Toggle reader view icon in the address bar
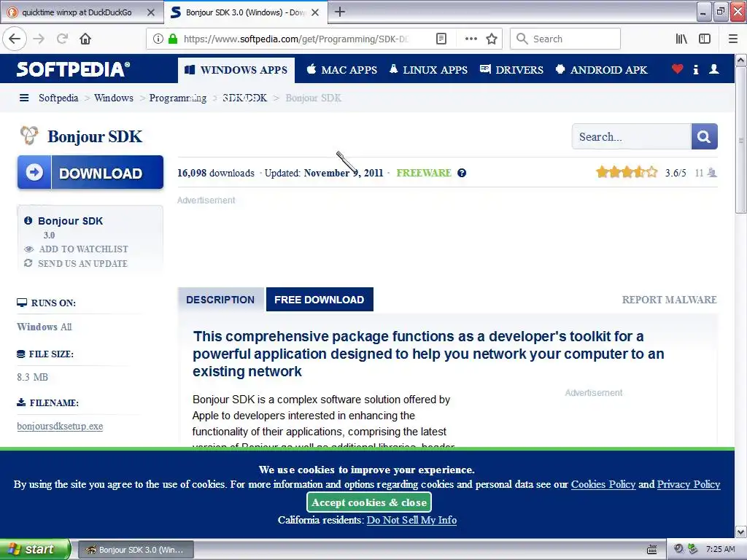The image size is (747, 560). coord(441,39)
